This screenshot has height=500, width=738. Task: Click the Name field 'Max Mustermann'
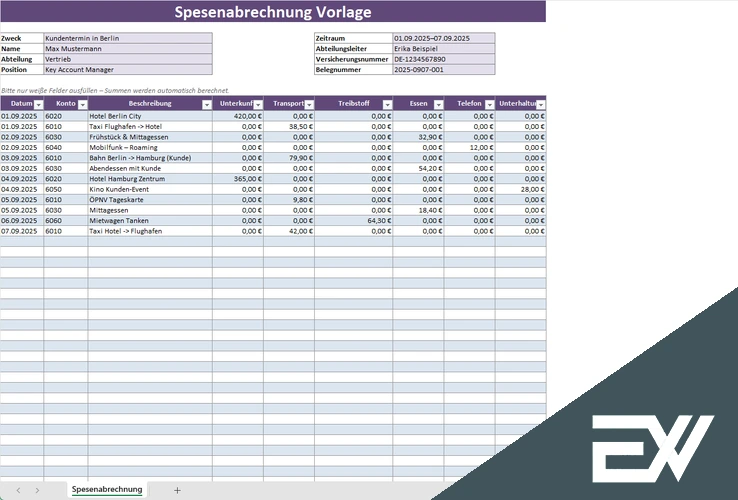(x=128, y=48)
